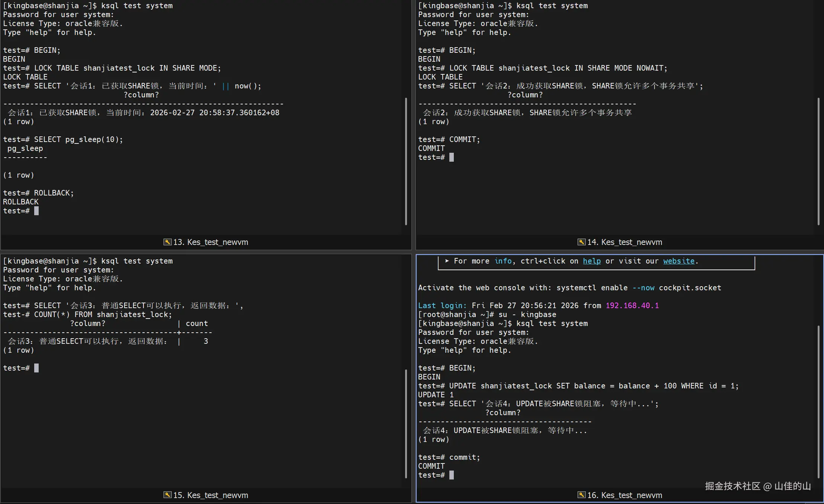Image resolution: width=824 pixels, height=504 pixels.
Task: Click the scrollbar of the bottom-left terminal pane
Action: (x=406, y=424)
